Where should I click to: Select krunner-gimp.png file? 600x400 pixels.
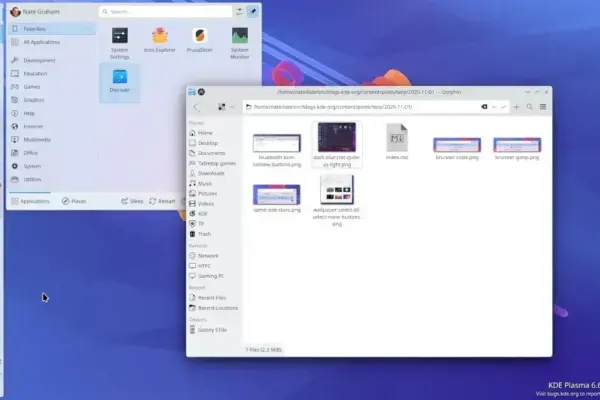517,149
